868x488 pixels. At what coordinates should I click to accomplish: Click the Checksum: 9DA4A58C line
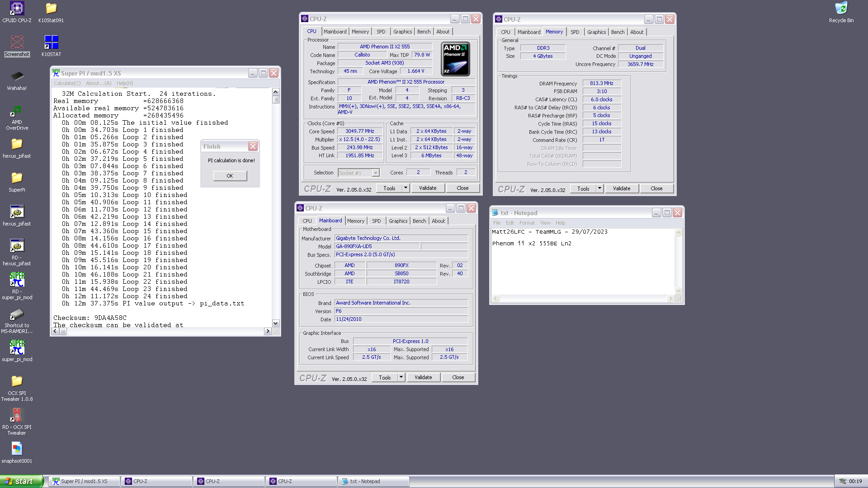click(90, 318)
